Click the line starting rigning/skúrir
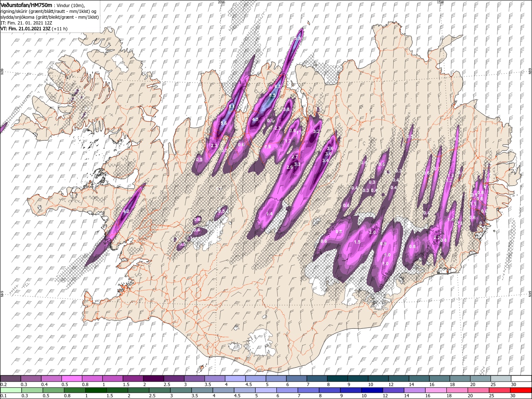This screenshot has width=532, height=399. pyautogui.click(x=49, y=11)
